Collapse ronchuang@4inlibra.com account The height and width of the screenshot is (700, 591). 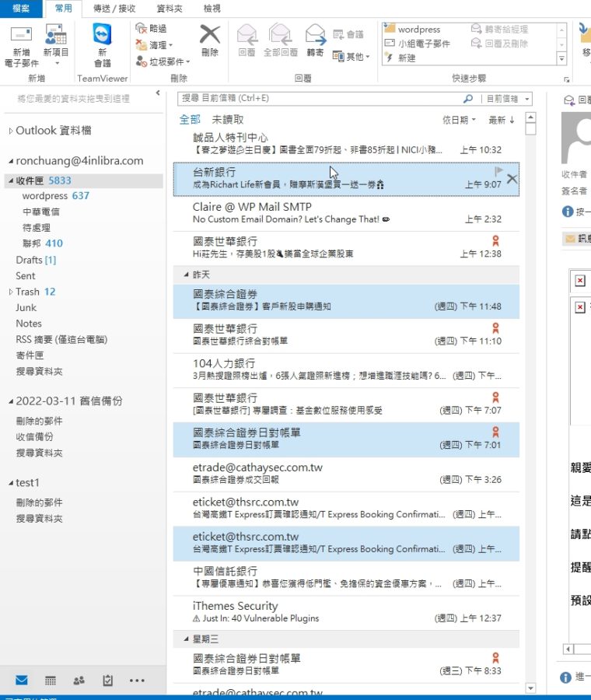click(11, 161)
